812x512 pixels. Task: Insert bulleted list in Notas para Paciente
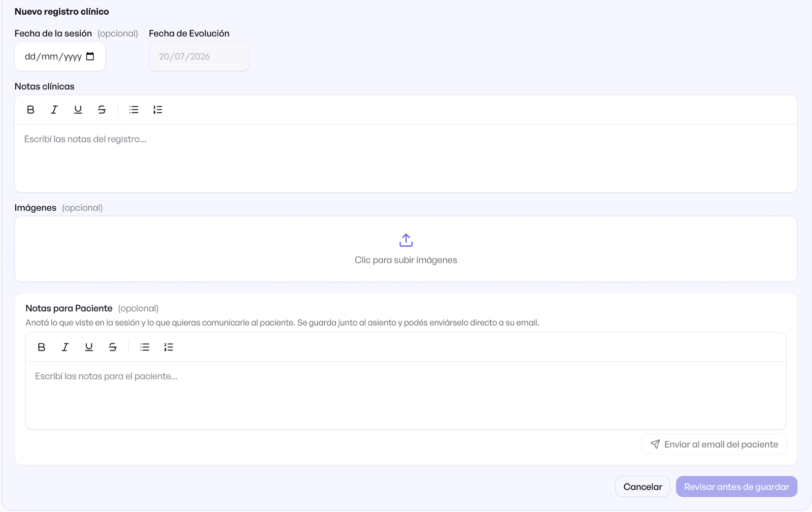[145, 347]
